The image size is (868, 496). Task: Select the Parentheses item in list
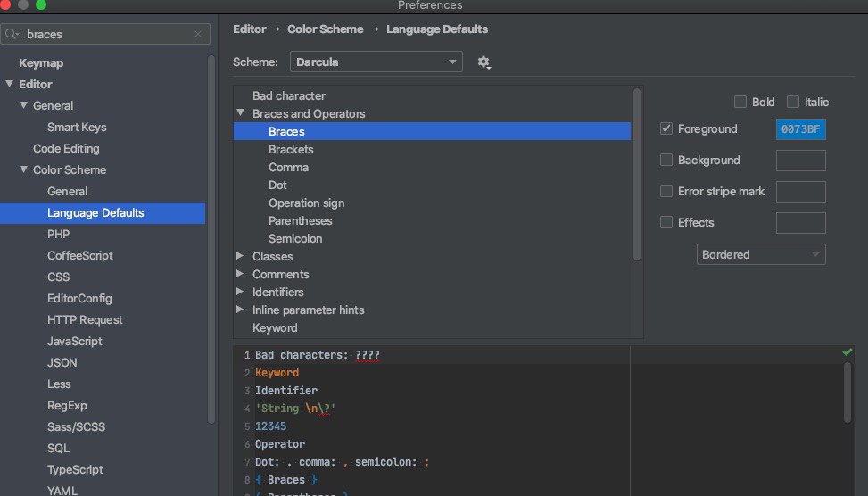[300, 220]
